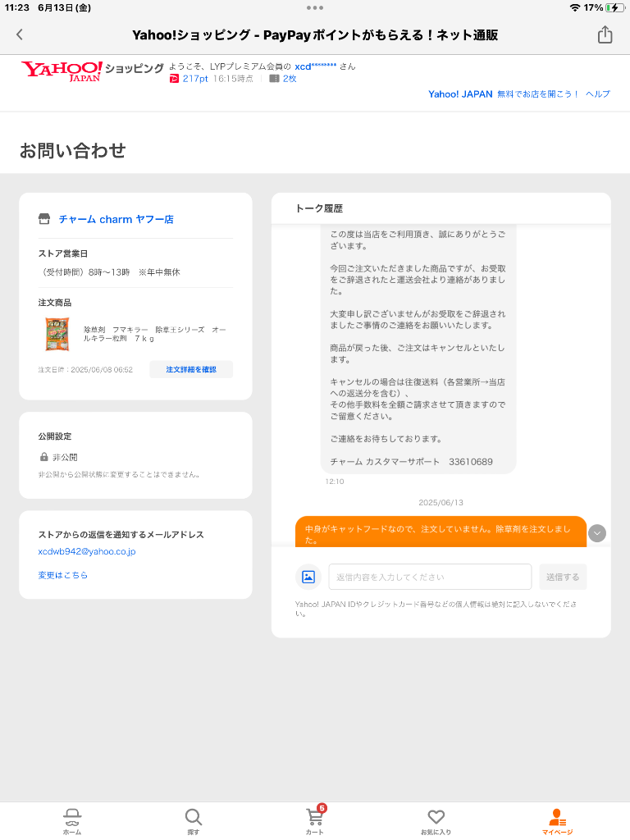
Task: Open the ヘルプ link
Action: [598, 94]
